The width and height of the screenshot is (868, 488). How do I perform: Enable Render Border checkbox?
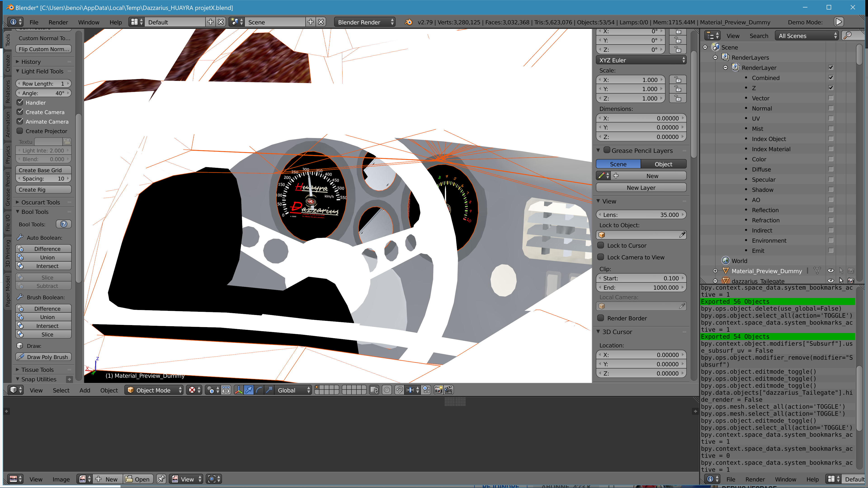point(600,318)
